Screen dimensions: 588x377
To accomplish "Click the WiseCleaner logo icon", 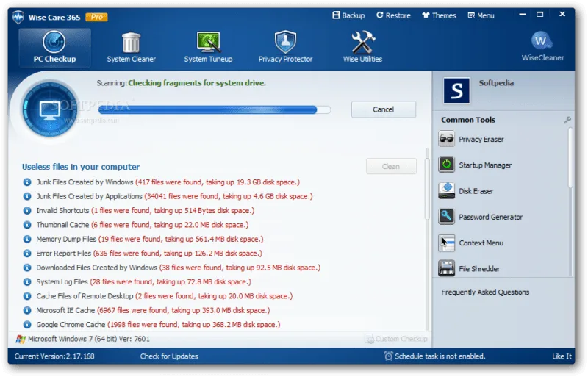I will coord(541,41).
